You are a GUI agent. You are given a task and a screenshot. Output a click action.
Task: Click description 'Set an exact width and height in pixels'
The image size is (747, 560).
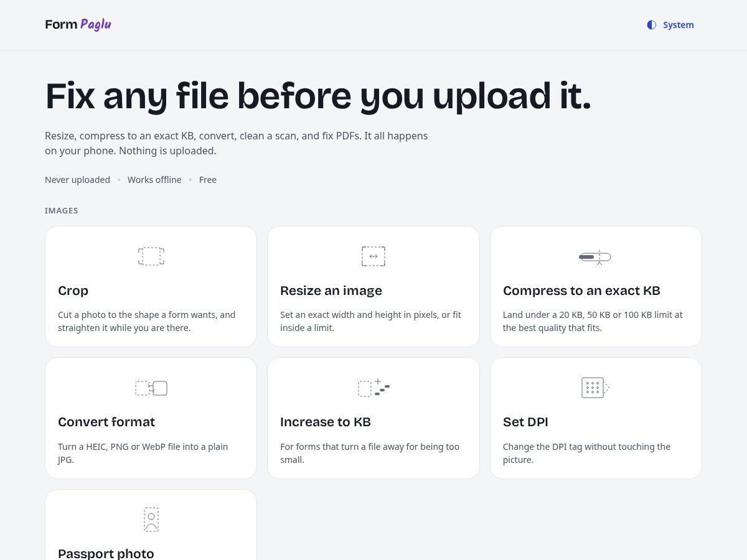coord(371,321)
